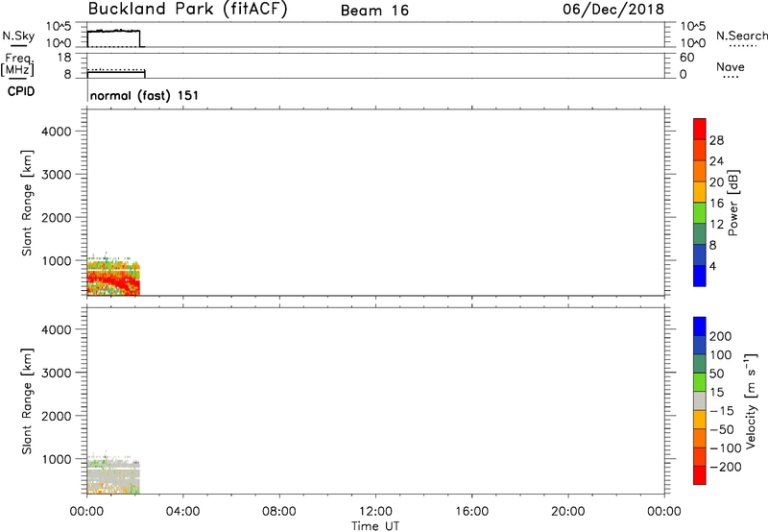768x532 pixels.
Task: Click the sky noise trace in N.Sky panel
Action: pos(113,31)
